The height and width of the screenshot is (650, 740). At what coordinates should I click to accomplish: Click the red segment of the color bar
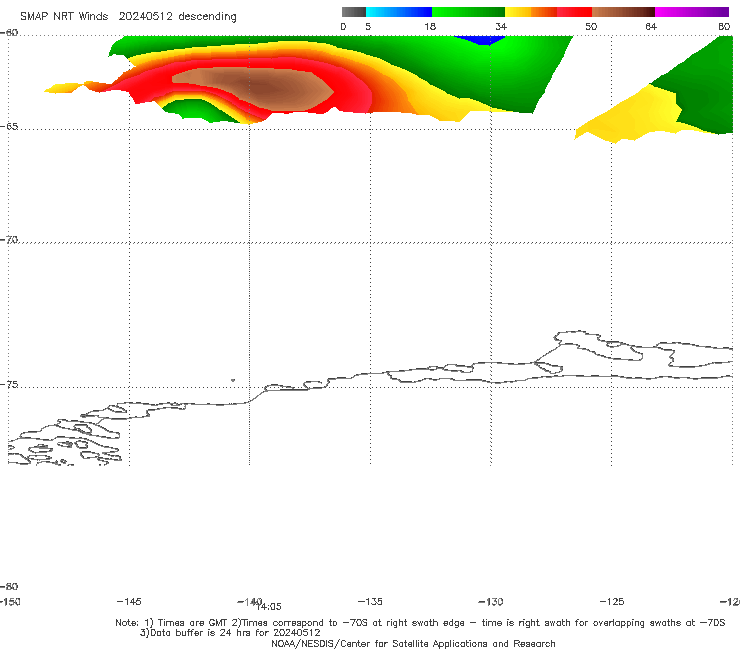pyautogui.click(x=574, y=12)
